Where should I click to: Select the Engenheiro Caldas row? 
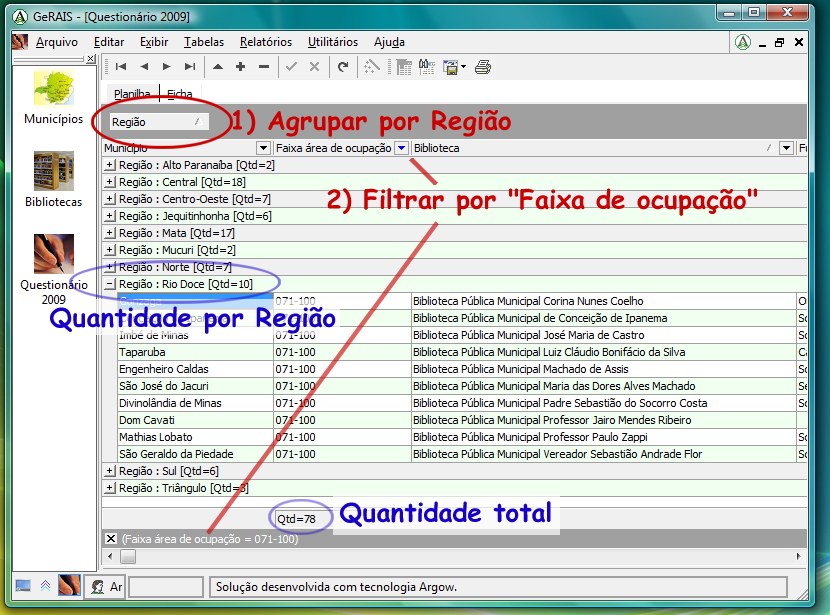tap(462, 369)
